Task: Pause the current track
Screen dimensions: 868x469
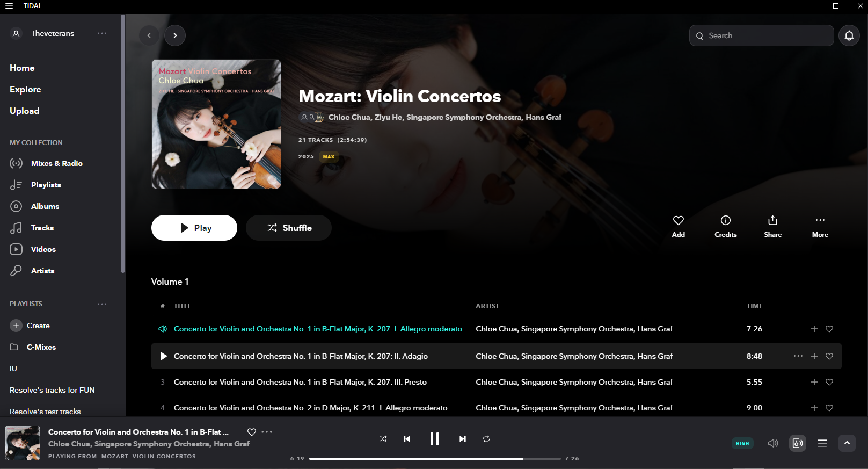Action: (435, 439)
